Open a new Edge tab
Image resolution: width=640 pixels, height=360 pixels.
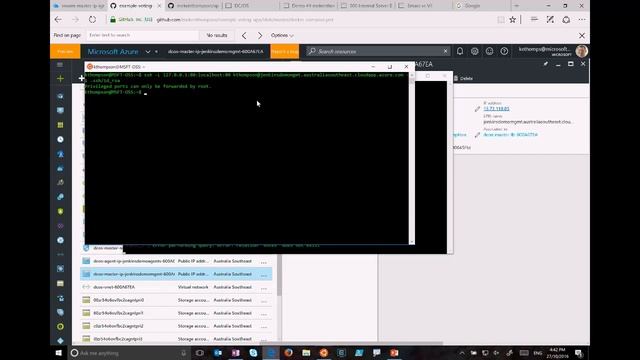tap(516, 6)
